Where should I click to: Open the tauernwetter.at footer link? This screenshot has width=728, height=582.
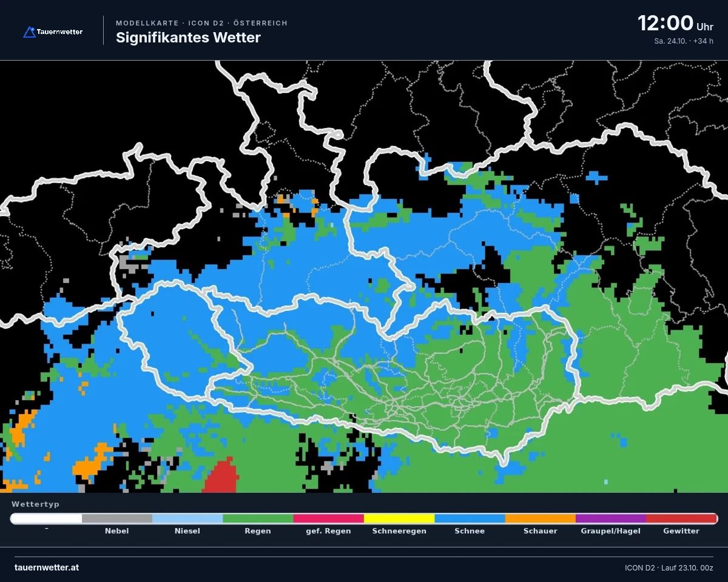tap(47, 567)
